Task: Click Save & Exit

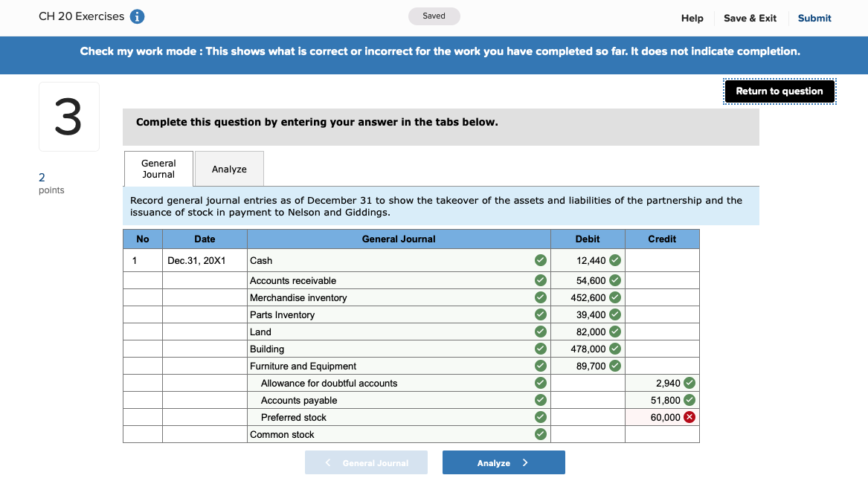Action: point(750,18)
